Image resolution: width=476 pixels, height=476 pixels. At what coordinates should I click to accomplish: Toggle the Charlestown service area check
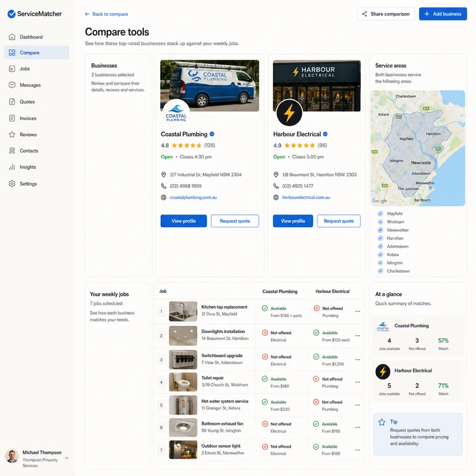[x=380, y=271]
